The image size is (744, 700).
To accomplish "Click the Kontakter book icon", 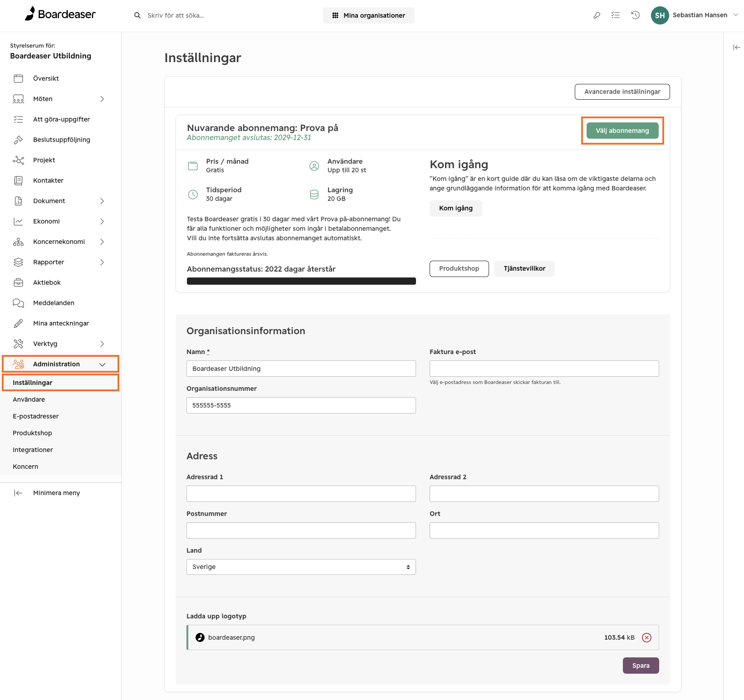I will 18,180.
